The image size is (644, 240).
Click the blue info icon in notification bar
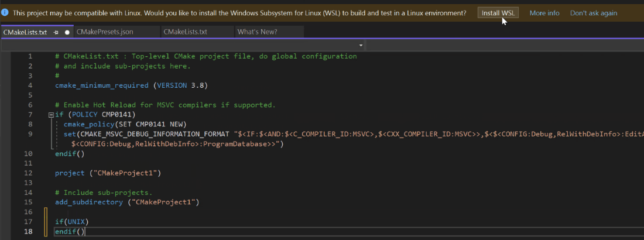5,13
